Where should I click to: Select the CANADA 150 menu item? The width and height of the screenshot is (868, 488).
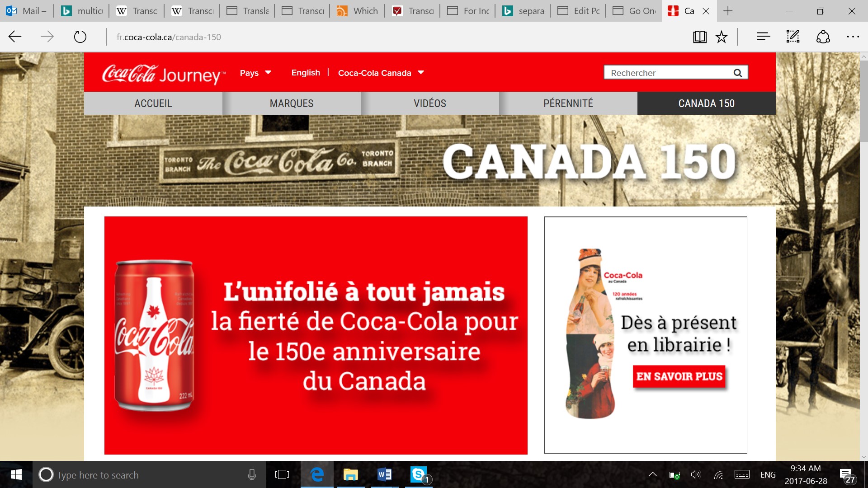[707, 103]
